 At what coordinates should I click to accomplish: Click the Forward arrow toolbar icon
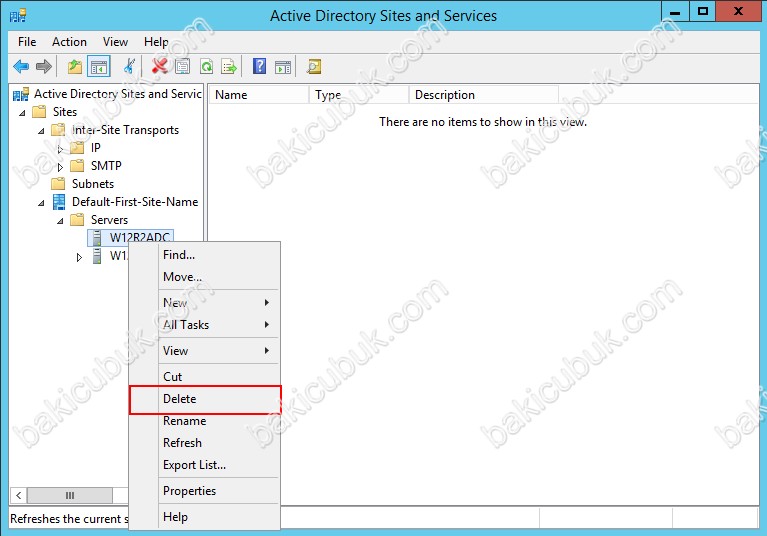coord(44,67)
